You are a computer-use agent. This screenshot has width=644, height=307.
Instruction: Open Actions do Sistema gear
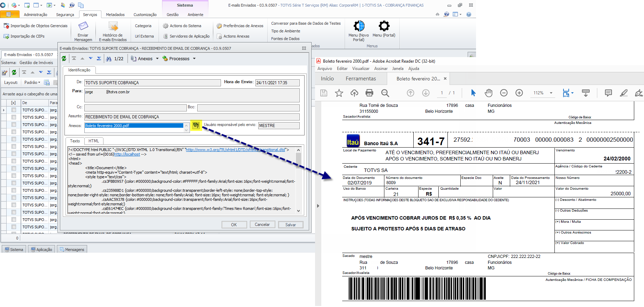click(166, 26)
